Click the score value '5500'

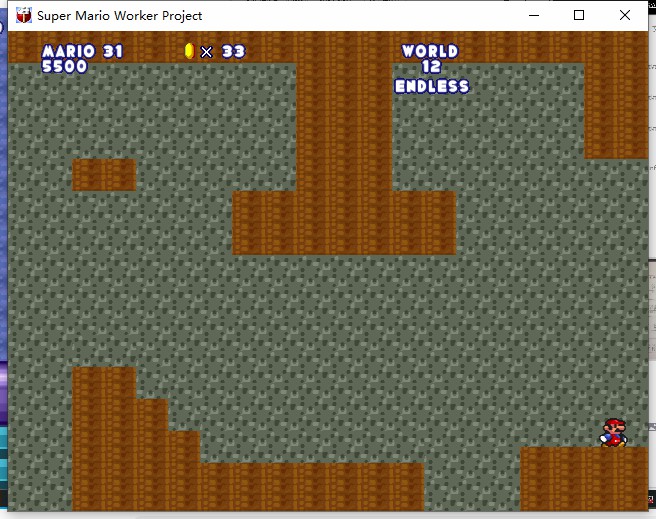pyautogui.click(x=64, y=66)
